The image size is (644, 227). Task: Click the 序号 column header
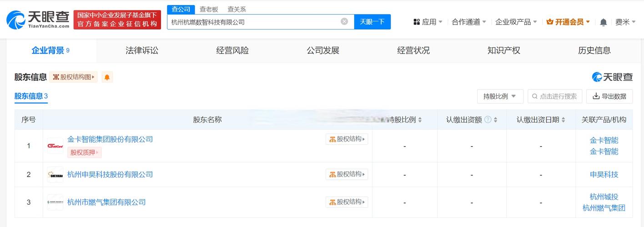click(29, 120)
